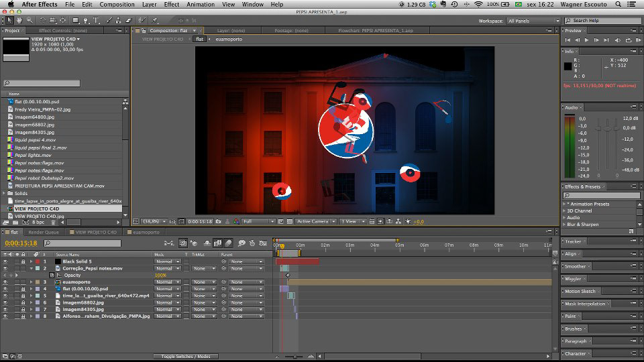Image resolution: width=644 pixels, height=362 pixels.
Task: Click the Black Solid 5 red label swatch
Action: (38, 261)
